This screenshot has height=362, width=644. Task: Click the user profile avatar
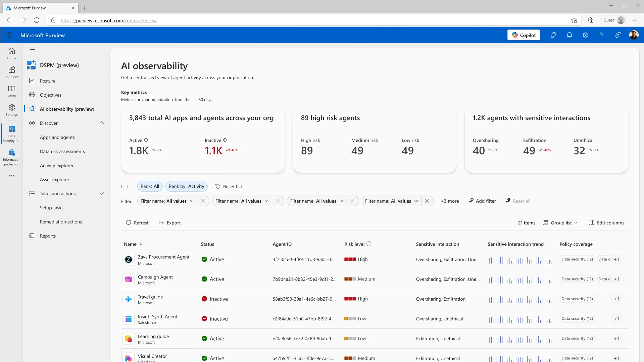(x=634, y=35)
